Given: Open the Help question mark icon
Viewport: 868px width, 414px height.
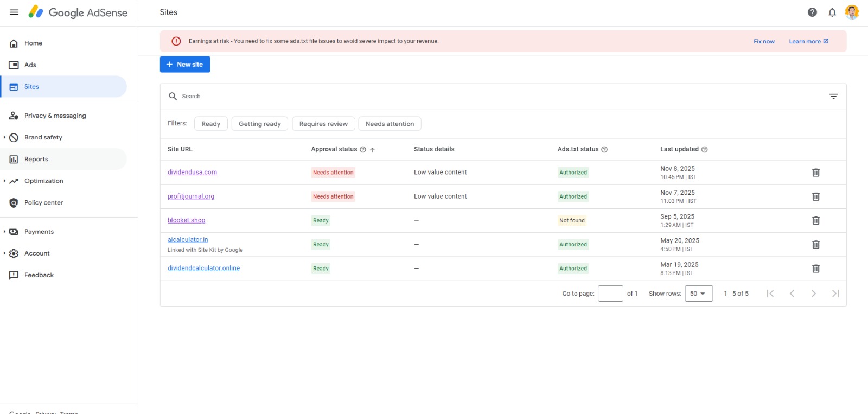Looking at the screenshot, I should [x=812, y=12].
